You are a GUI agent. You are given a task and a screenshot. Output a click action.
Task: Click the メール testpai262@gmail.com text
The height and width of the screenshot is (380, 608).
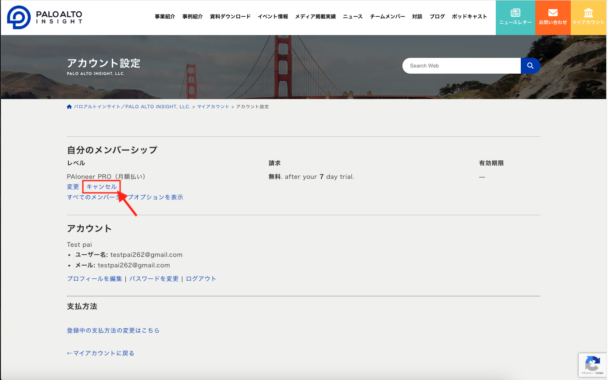click(x=122, y=265)
